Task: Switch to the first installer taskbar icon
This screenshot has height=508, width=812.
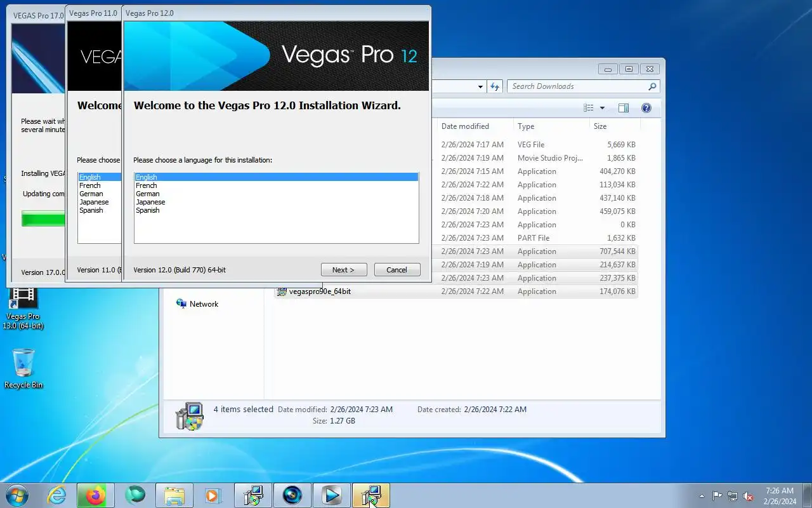Action: (253, 495)
